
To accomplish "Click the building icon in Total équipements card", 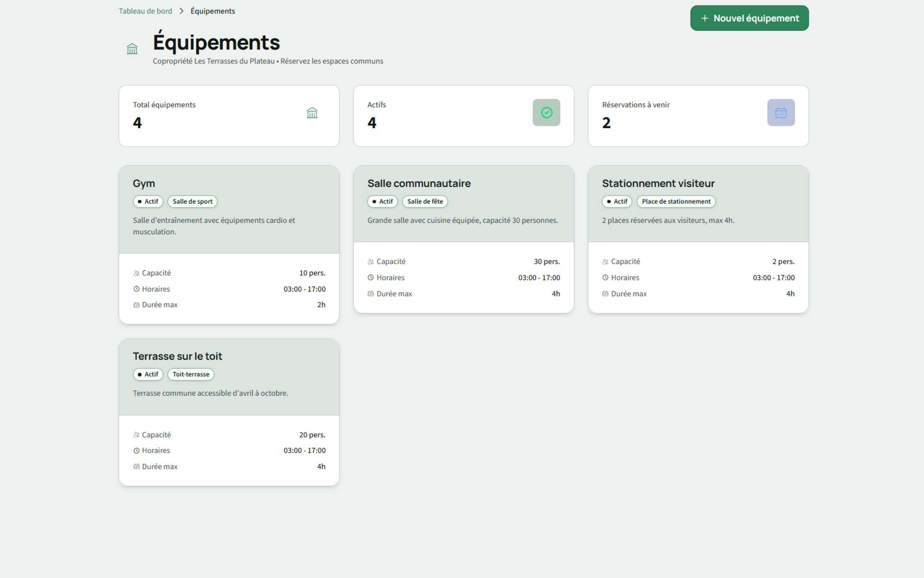I will 312,113.
